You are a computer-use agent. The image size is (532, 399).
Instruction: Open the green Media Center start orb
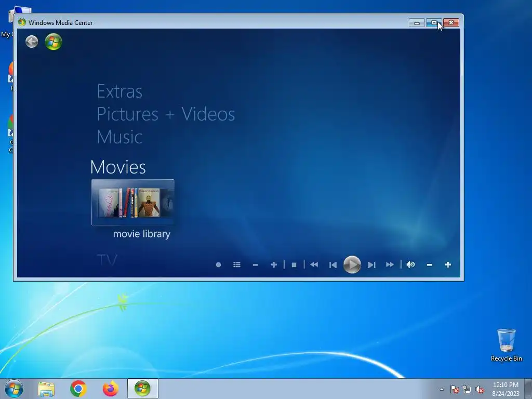[x=54, y=42]
